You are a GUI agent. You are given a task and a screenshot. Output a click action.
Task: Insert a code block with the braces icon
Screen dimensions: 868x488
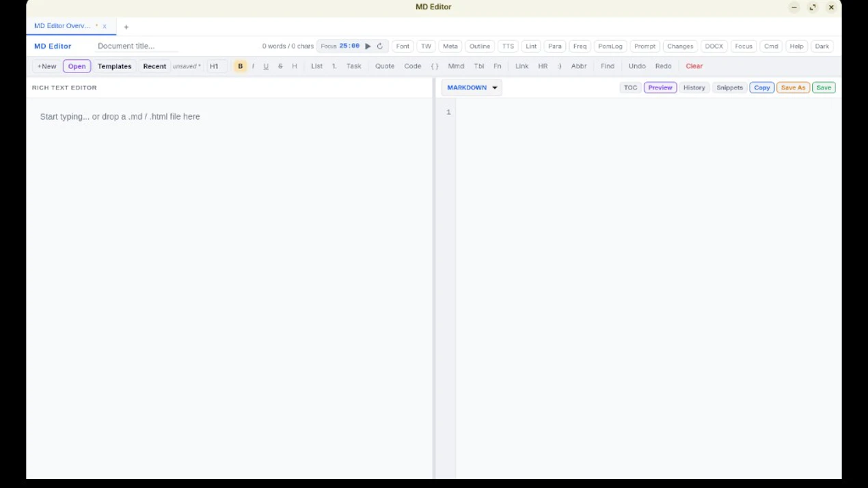pos(435,66)
